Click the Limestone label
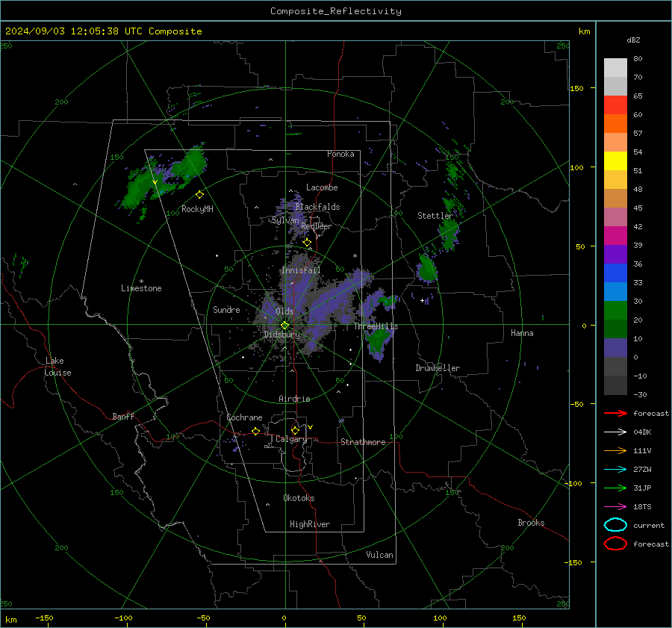The image size is (672, 628). (x=141, y=288)
